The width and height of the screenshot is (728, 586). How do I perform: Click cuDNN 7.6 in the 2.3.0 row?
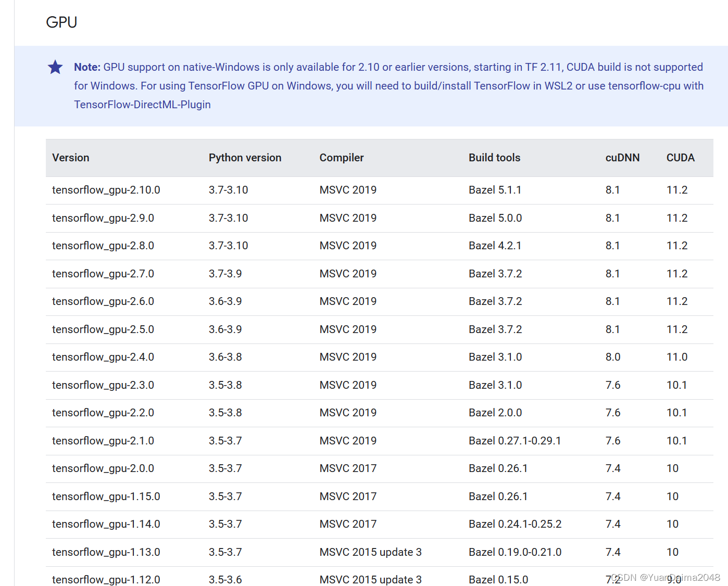[613, 385]
